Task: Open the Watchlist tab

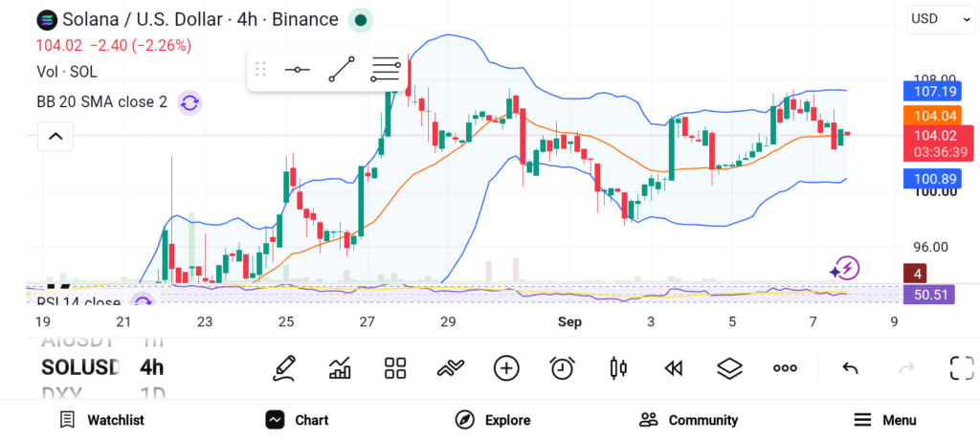Action: click(x=101, y=420)
